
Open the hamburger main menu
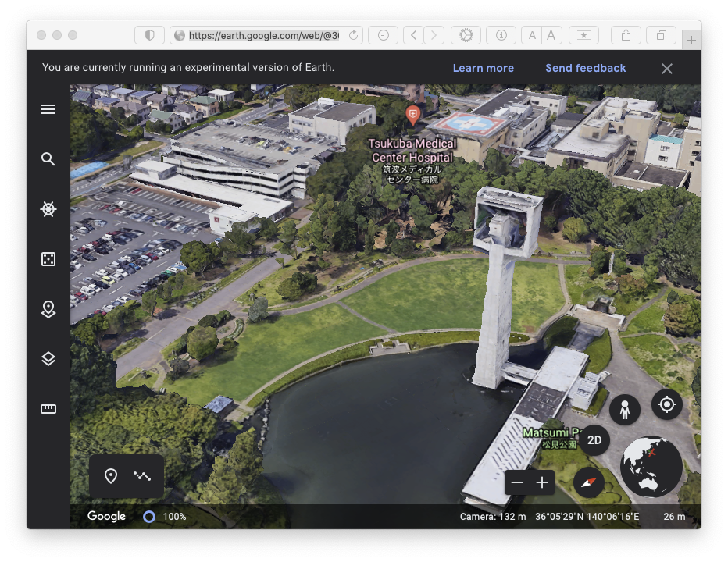(x=48, y=109)
